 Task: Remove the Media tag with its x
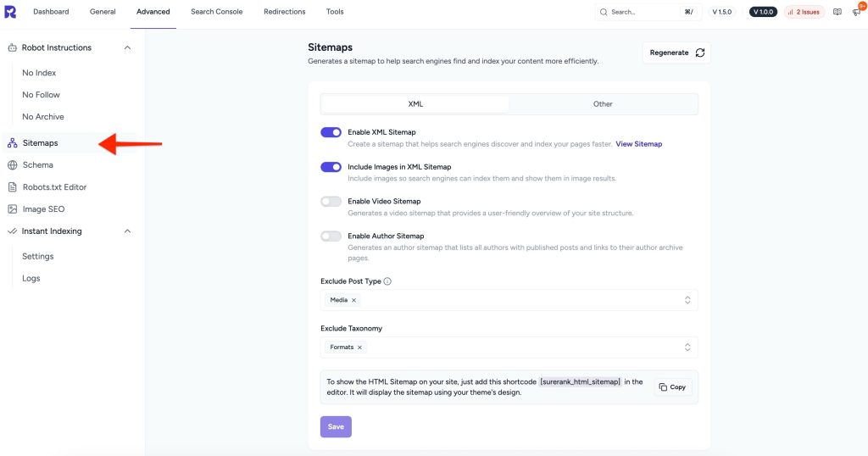[x=353, y=300]
